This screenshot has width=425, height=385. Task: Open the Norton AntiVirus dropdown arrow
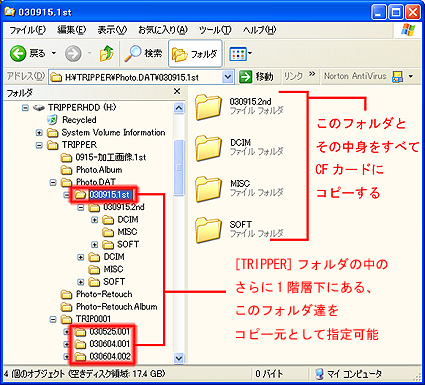coord(411,77)
